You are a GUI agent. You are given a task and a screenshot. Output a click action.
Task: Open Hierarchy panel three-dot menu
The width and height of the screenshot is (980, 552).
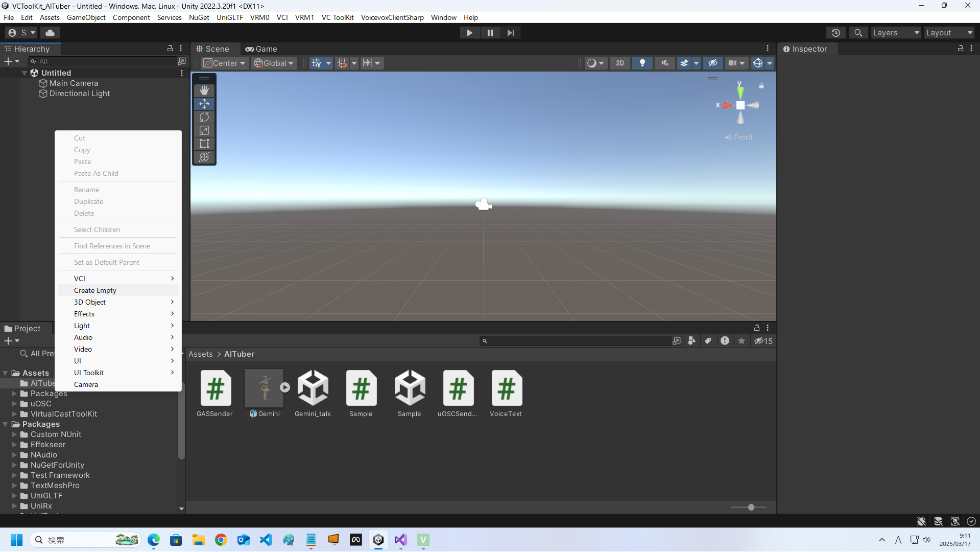(181, 49)
